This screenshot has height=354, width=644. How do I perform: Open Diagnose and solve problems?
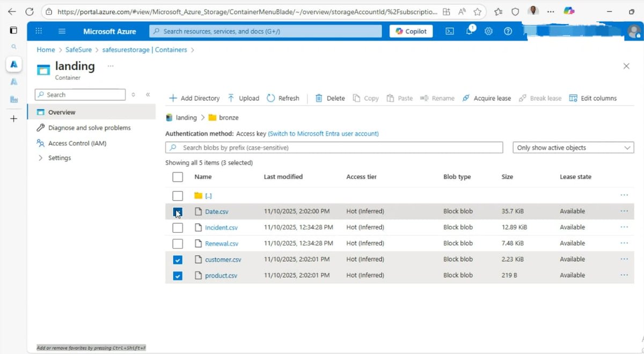coord(89,128)
